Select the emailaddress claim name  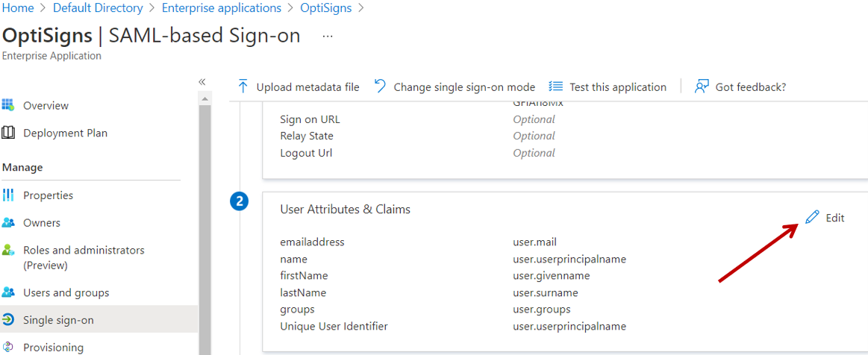[x=313, y=242]
